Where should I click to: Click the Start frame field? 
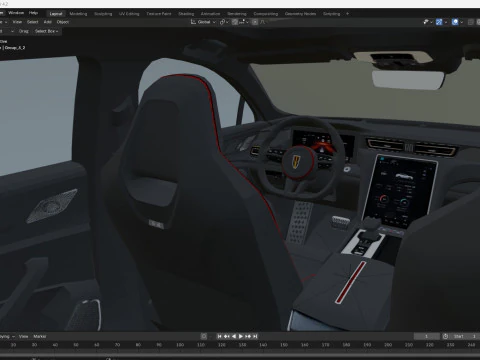[465, 336]
